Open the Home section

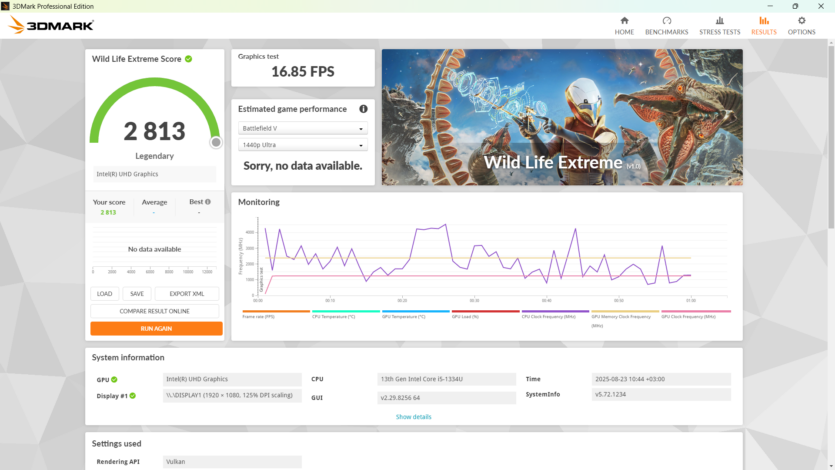tap(624, 26)
